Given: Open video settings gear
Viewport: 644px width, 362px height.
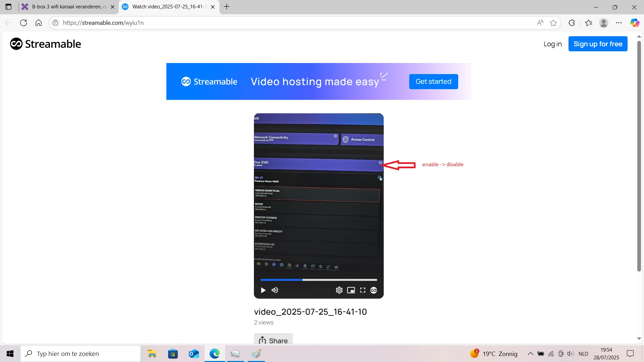Looking at the screenshot, I should (339, 290).
